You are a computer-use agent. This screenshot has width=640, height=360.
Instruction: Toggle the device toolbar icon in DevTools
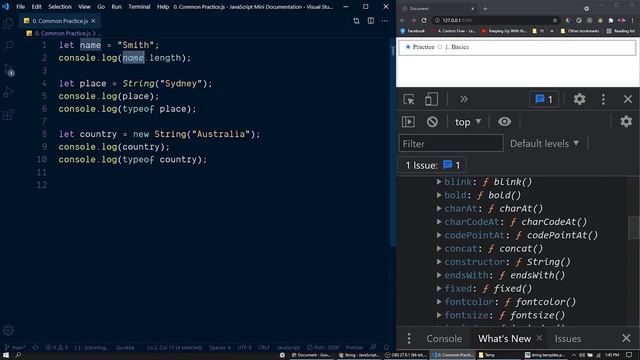[x=431, y=99]
